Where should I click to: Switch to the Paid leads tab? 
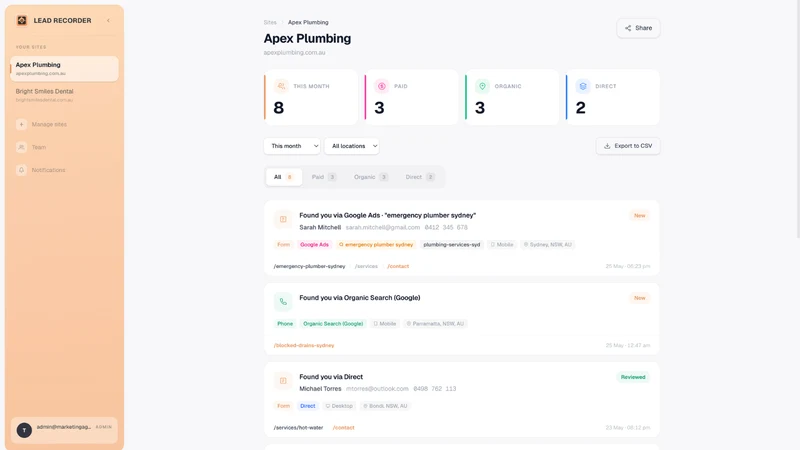click(324, 177)
